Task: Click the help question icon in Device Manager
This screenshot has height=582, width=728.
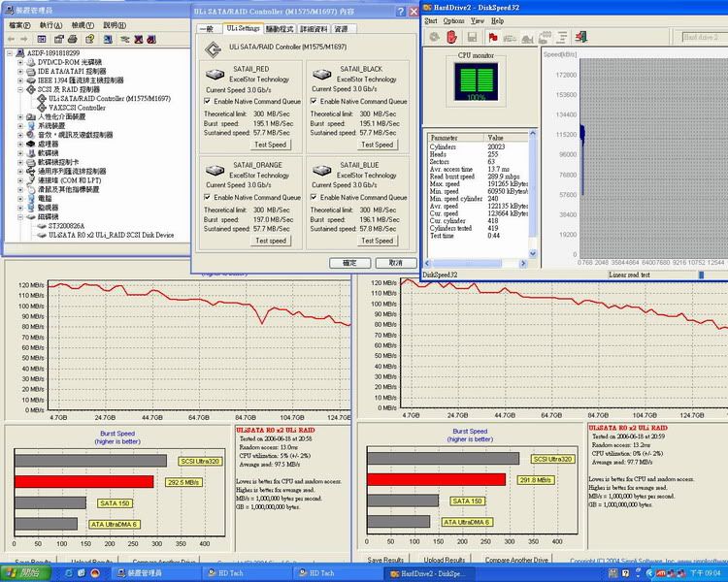Action: [89, 40]
